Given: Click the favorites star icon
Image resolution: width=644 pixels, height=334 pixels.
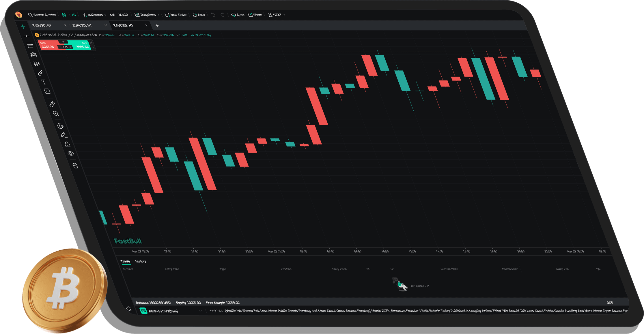Looking at the screenshot, I should (x=129, y=309).
